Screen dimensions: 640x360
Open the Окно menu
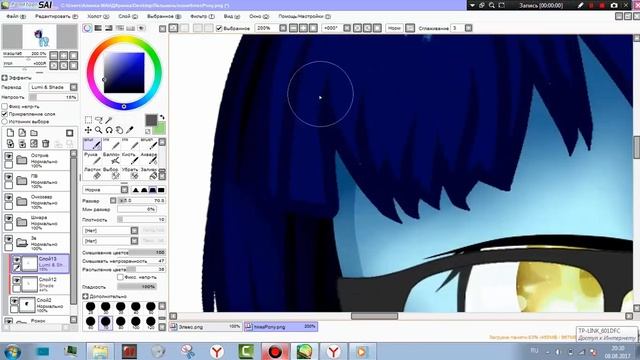coord(259,16)
